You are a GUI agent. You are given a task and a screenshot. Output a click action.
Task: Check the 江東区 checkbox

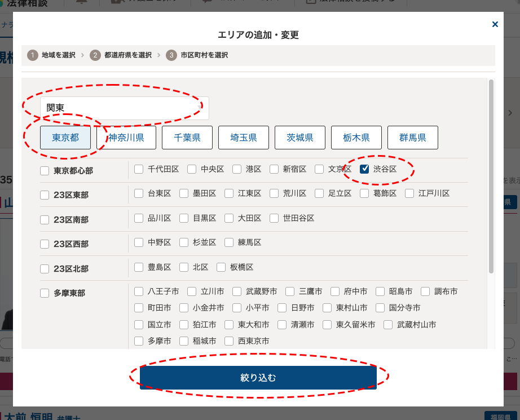(x=229, y=193)
